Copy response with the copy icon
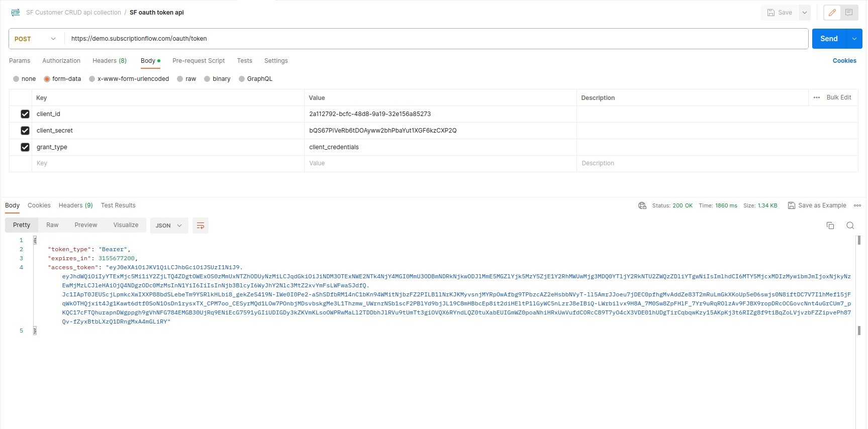The height and width of the screenshot is (429, 868). (830, 226)
